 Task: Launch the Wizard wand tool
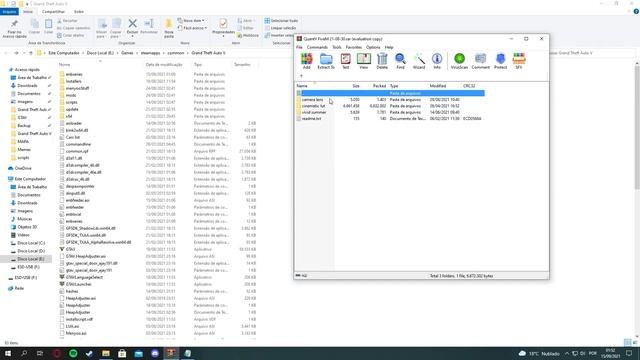pos(419,61)
